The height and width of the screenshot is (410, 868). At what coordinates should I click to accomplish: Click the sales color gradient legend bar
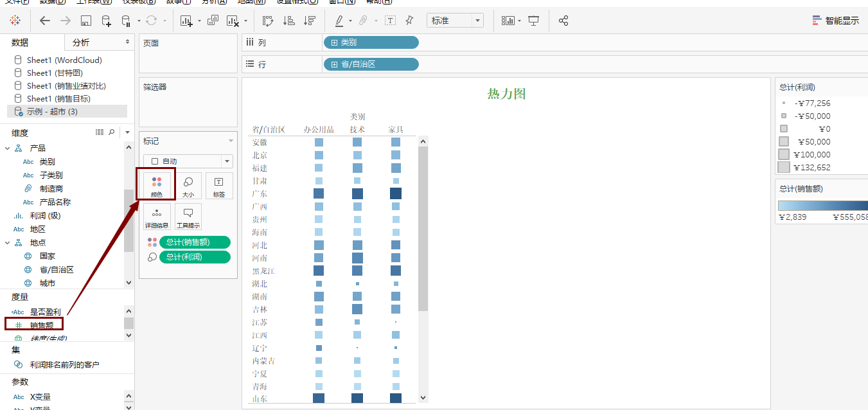click(x=822, y=206)
